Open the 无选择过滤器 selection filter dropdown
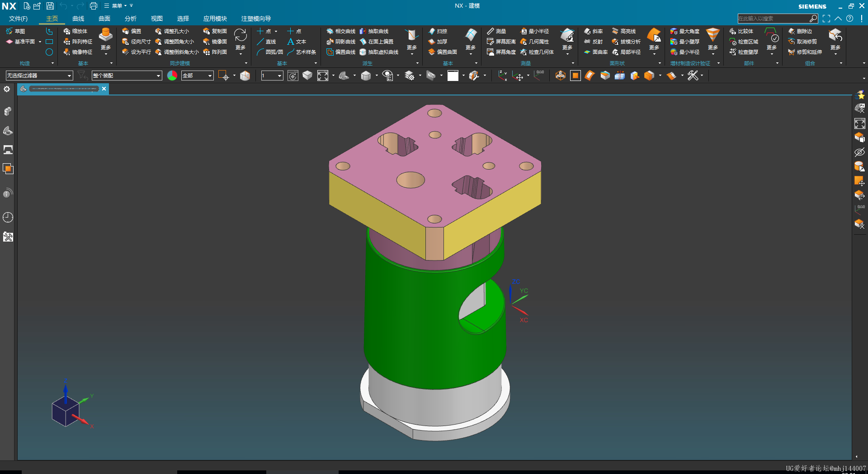The height and width of the screenshot is (474, 868). [39, 76]
